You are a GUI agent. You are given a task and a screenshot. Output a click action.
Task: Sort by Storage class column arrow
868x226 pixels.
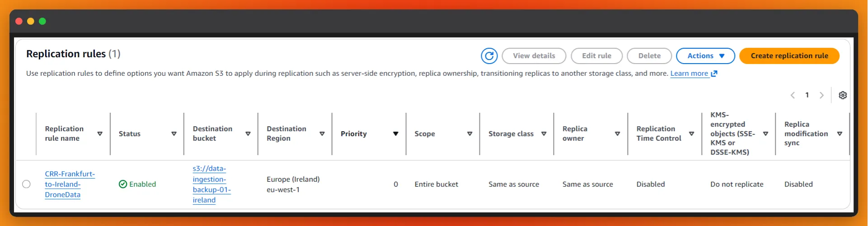[544, 134]
